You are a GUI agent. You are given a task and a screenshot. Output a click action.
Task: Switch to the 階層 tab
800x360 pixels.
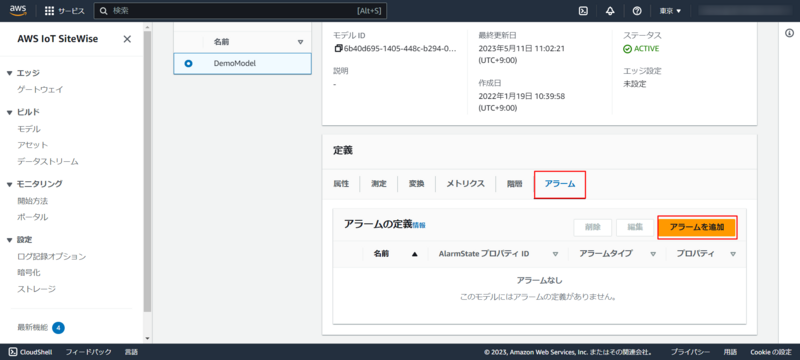pyautogui.click(x=514, y=184)
